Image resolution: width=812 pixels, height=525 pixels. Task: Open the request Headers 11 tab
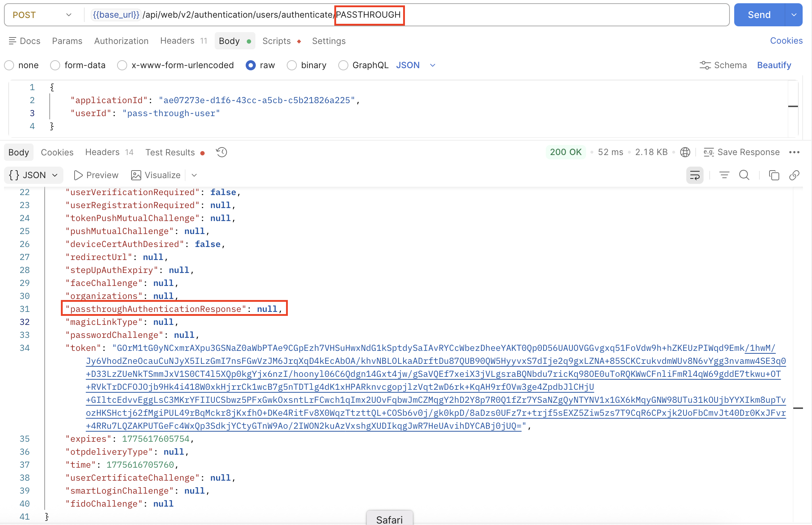(x=184, y=41)
